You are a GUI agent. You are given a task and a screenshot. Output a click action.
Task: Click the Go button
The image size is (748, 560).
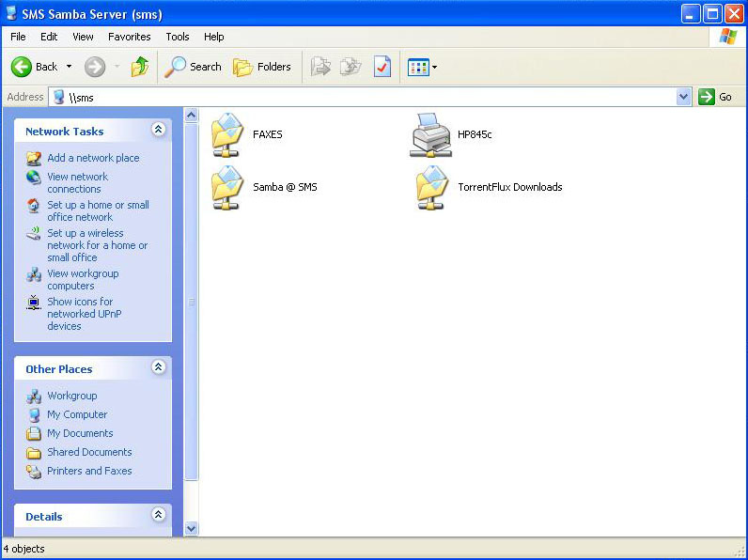[x=715, y=98]
